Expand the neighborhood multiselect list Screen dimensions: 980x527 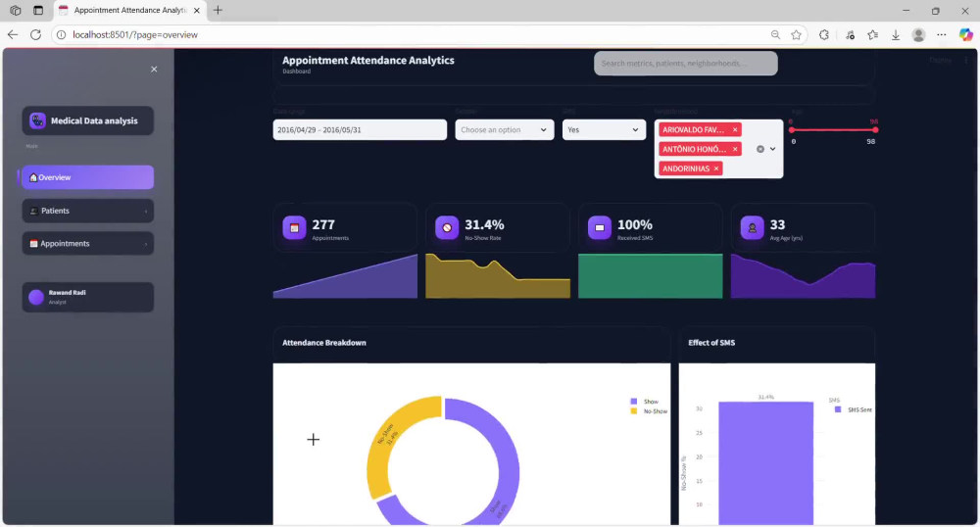(773, 149)
